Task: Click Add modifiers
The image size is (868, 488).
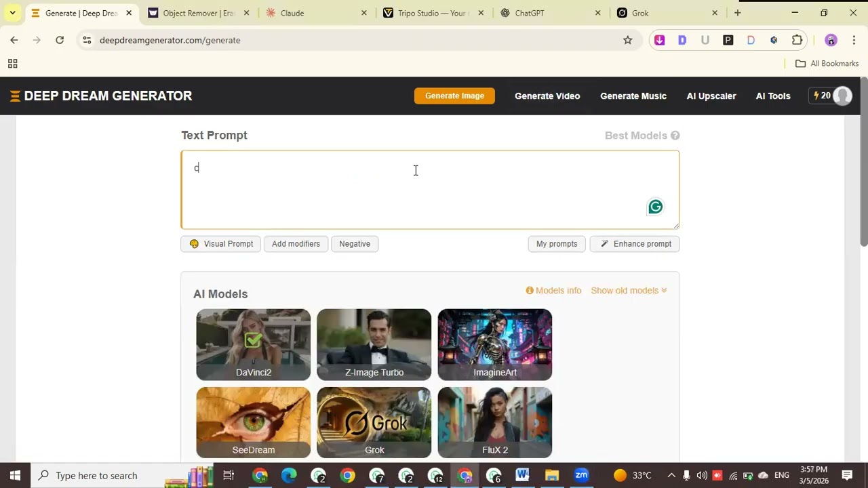Action: coord(296,244)
